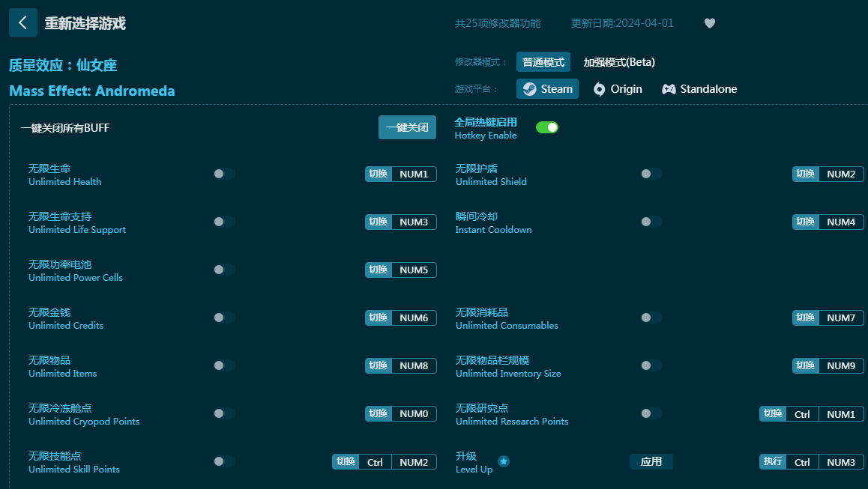Image resolution: width=868 pixels, height=489 pixels.
Task: Click 切换 button for Unlimited Research Points
Action: pos(774,414)
